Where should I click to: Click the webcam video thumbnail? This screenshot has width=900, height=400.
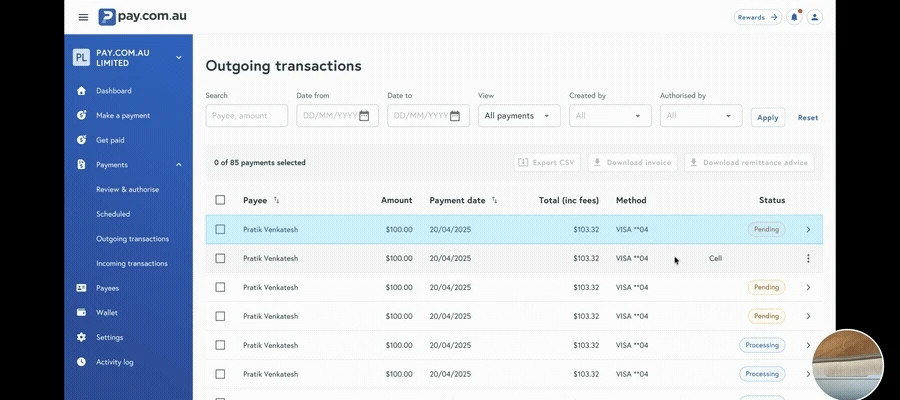point(848,364)
